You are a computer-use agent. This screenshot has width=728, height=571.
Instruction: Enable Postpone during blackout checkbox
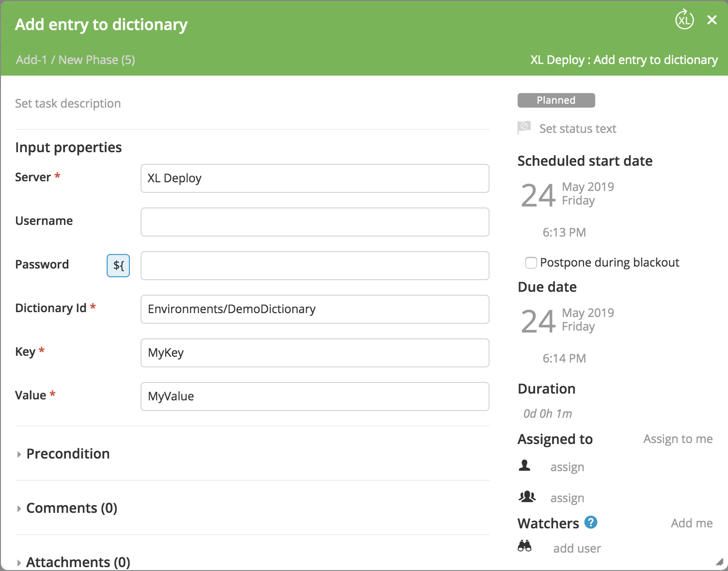(x=531, y=263)
